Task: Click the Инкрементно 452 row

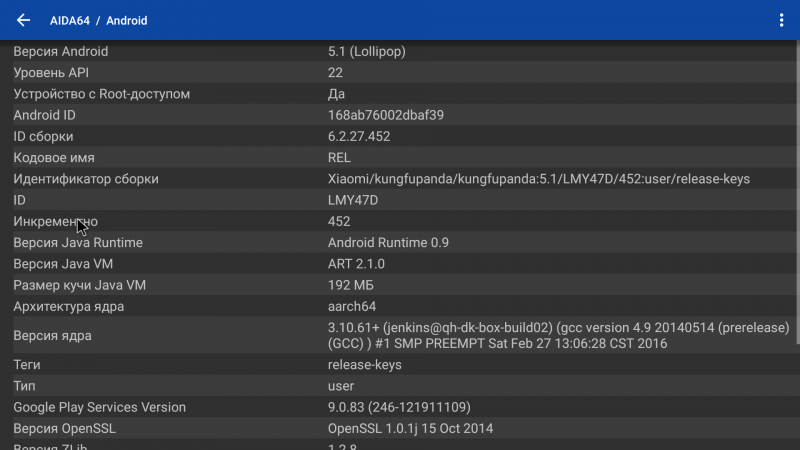Action: pos(400,221)
